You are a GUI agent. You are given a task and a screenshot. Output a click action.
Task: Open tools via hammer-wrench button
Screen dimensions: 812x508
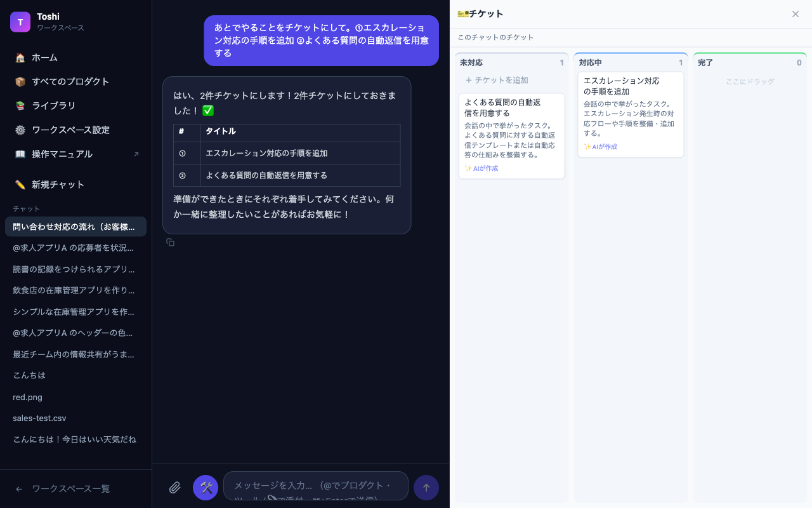206,488
